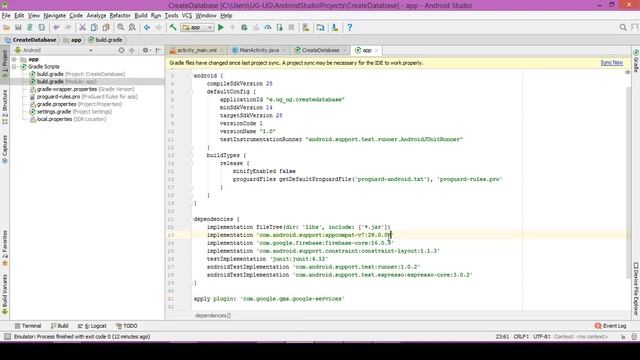Screen dimensions: 640x360
Task: Switch to the CreateDatabase editor tab
Action: (320, 50)
